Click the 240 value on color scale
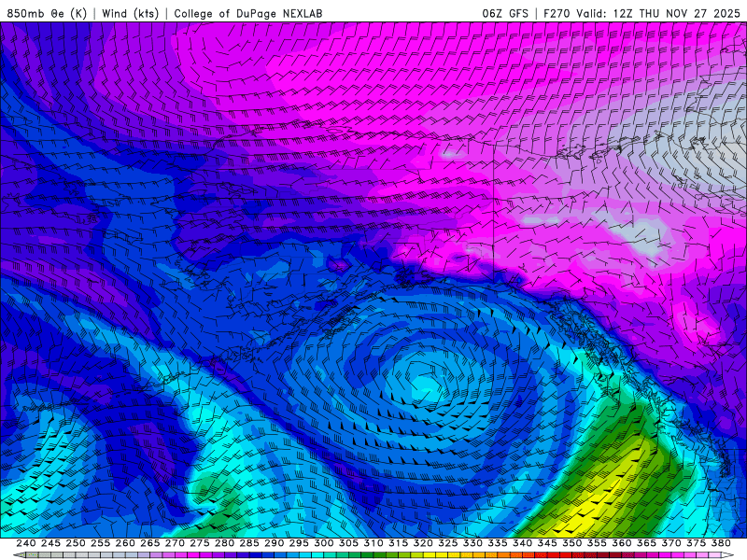Viewport: 747px width, 560px height. click(26, 543)
